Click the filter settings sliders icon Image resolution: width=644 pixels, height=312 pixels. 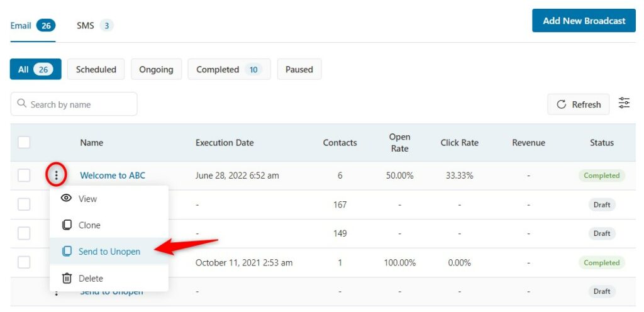click(624, 103)
